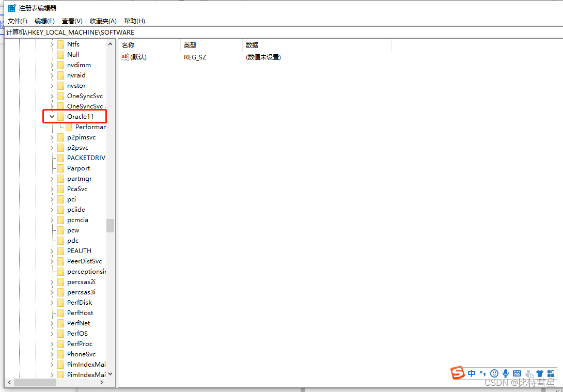Click the folder icon of PerfOS key

[x=60, y=334]
